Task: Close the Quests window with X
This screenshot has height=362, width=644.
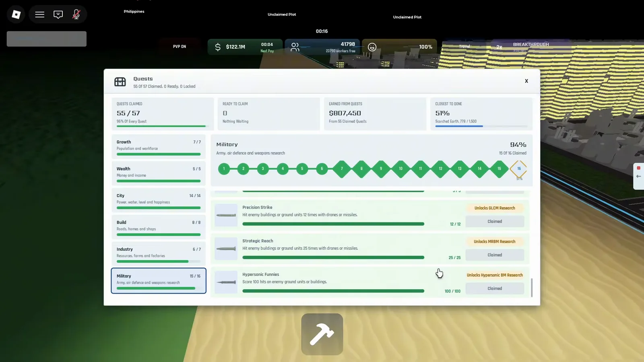Action: (526, 81)
